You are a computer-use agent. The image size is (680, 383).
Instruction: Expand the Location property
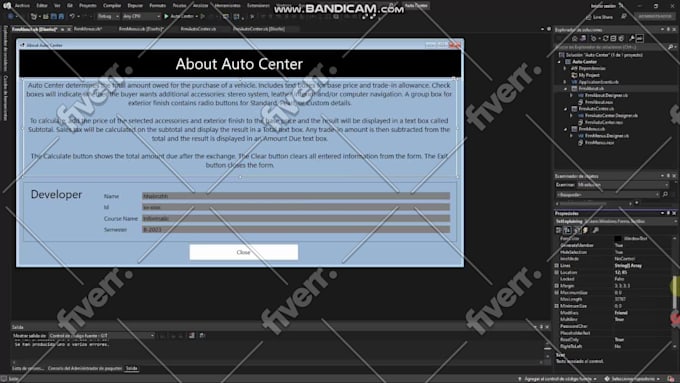click(x=557, y=272)
